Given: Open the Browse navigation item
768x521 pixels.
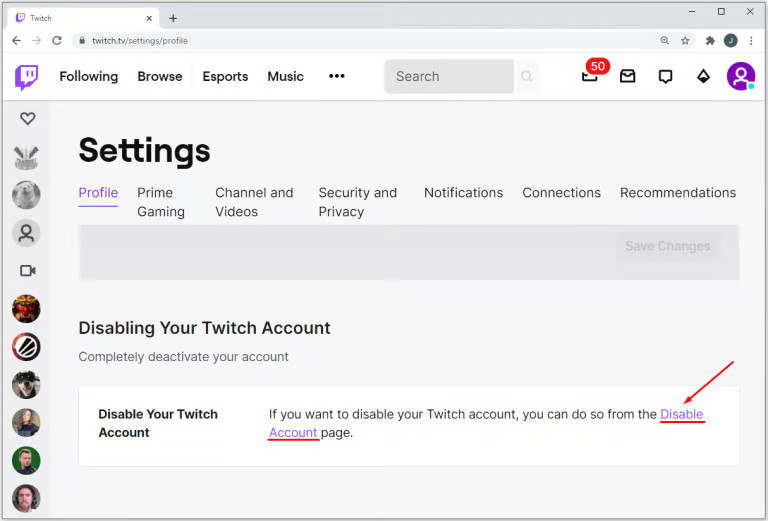Looking at the screenshot, I should click(160, 76).
